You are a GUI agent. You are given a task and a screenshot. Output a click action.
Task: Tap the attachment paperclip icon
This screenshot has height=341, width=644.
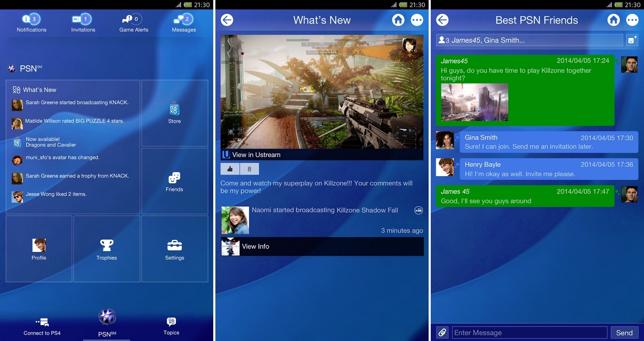coord(442,333)
